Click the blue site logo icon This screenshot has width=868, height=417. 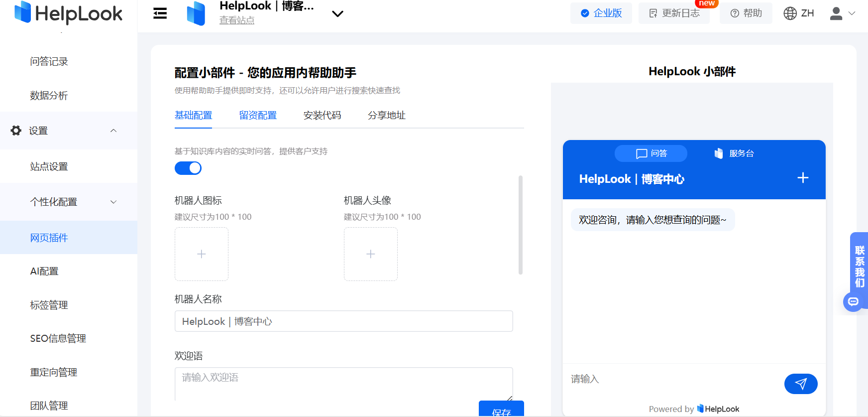click(196, 13)
